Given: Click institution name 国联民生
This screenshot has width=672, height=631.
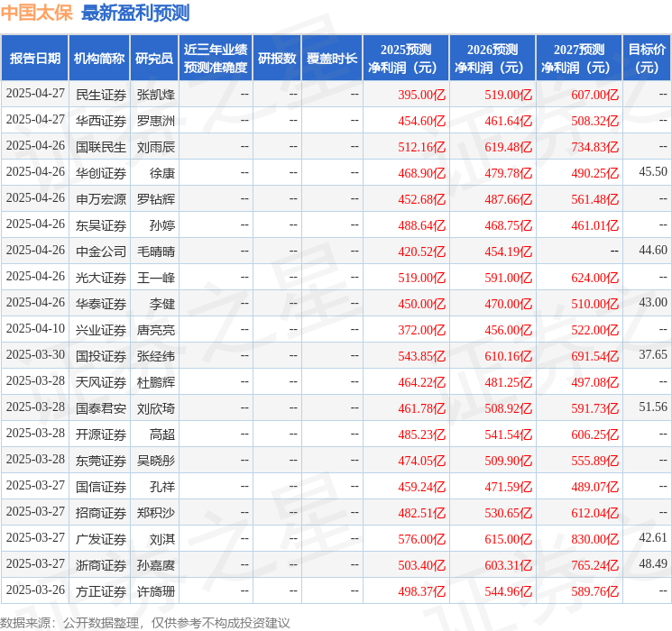Looking at the screenshot, I should (x=101, y=147).
